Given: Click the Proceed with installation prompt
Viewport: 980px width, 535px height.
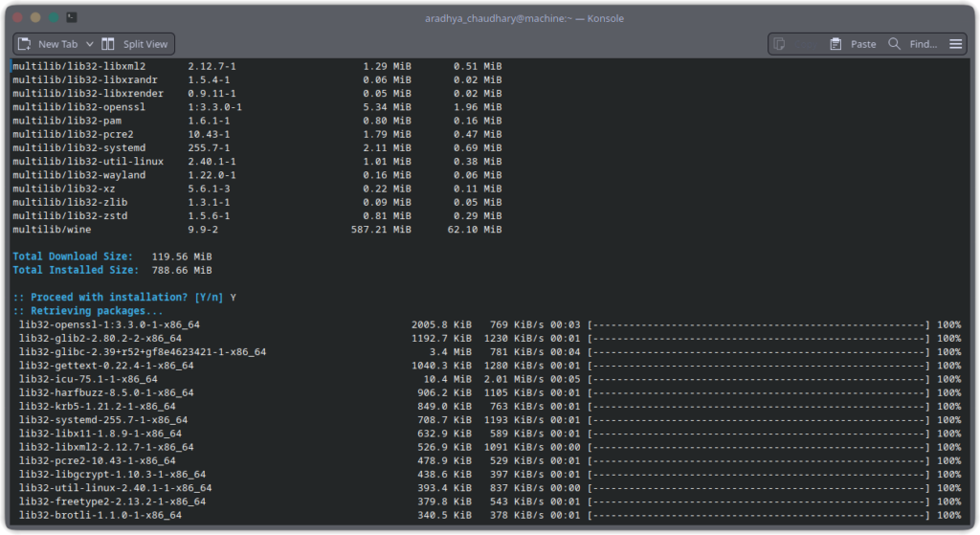Looking at the screenshot, I should point(124,298).
